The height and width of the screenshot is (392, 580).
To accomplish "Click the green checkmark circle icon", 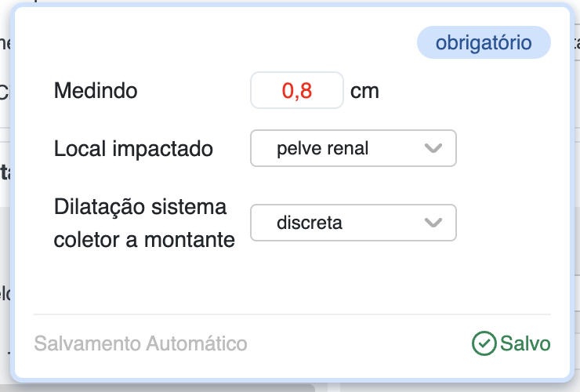I will (484, 343).
